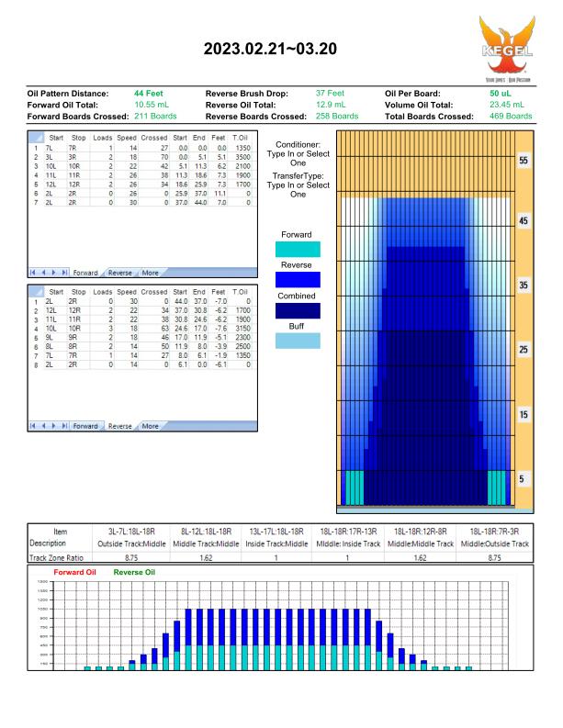Screen dimensions: 563x728
Task: Click track zone header '8L-12L:18L-18R'
Action: (206, 532)
